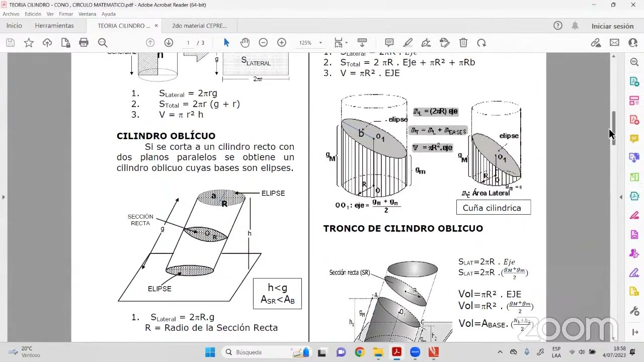The height and width of the screenshot is (362, 644).
Task: Open the Ayuda menu
Action: click(109, 14)
